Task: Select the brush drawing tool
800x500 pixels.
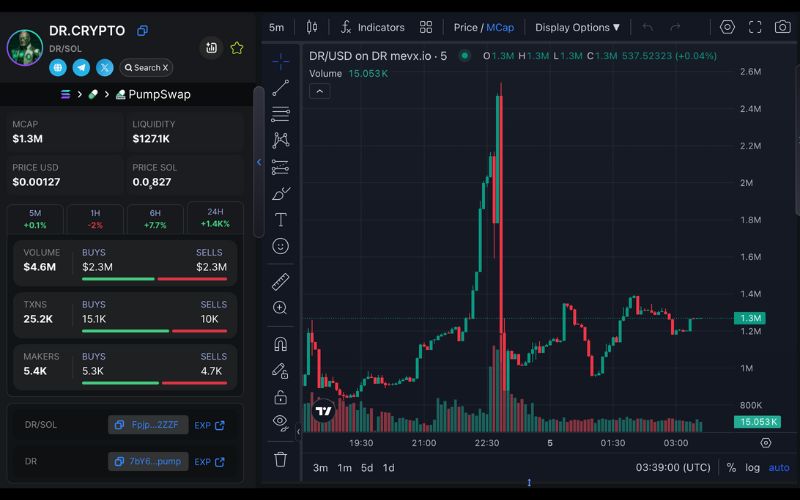Action: coord(281,194)
